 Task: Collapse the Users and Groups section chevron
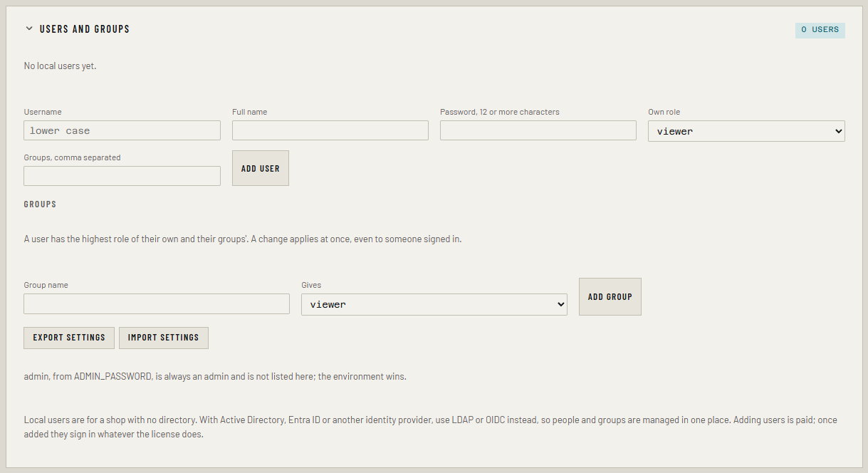(x=29, y=29)
